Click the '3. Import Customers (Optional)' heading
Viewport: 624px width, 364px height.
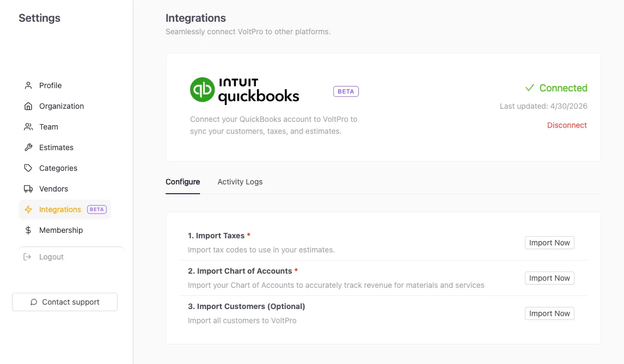click(246, 306)
